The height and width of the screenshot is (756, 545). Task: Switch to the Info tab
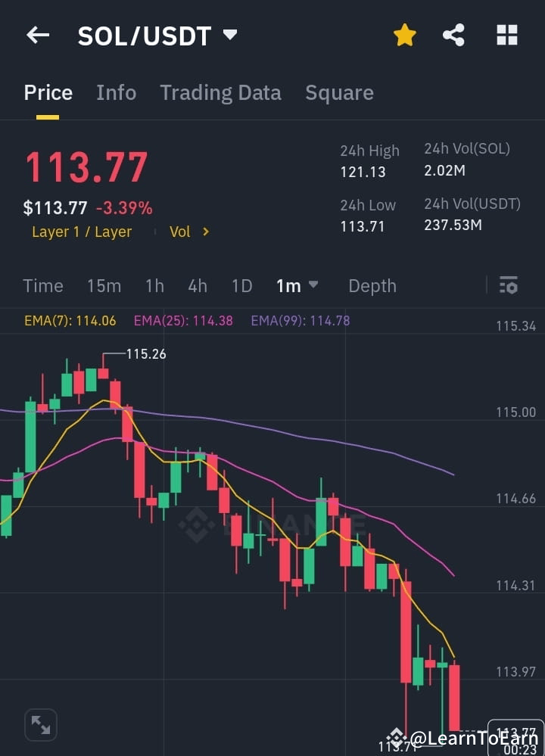click(x=116, y=92)
